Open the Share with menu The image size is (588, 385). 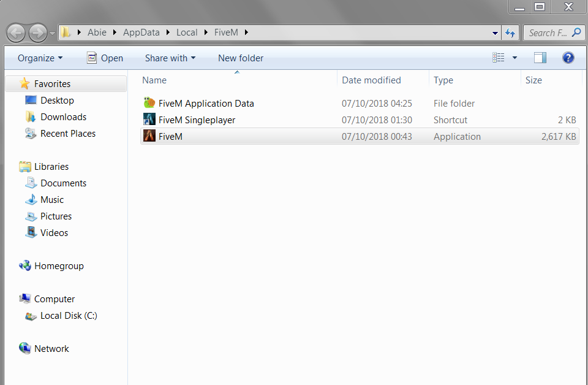[x=170, y=58]
